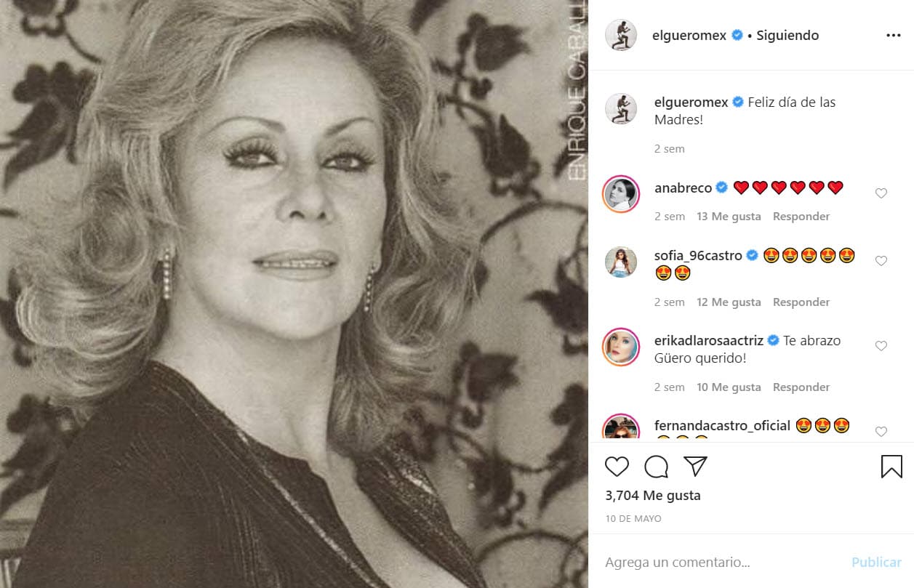Click the verified badge next to elgueromex

(x=737, y=34)
